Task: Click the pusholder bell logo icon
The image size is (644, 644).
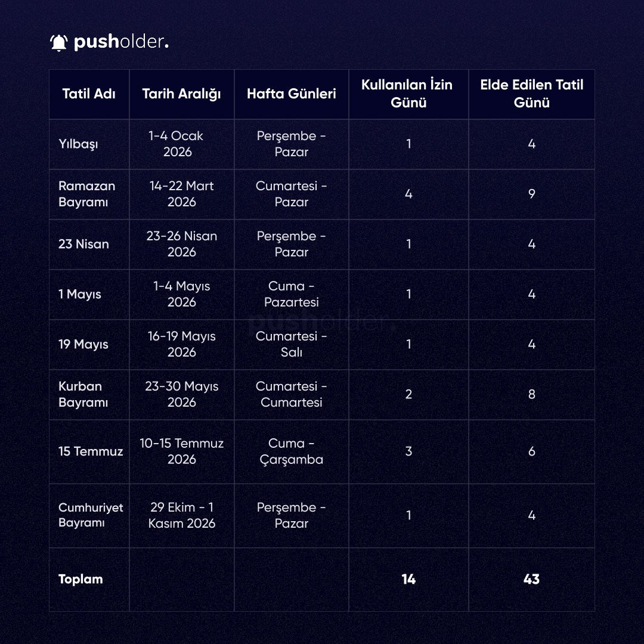Action: [x=59, y=43]
